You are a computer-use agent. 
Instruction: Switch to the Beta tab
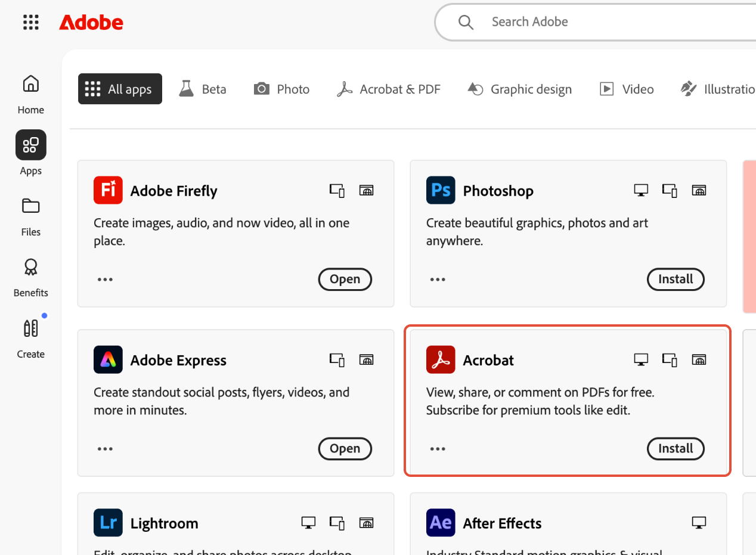click(203, 89)
